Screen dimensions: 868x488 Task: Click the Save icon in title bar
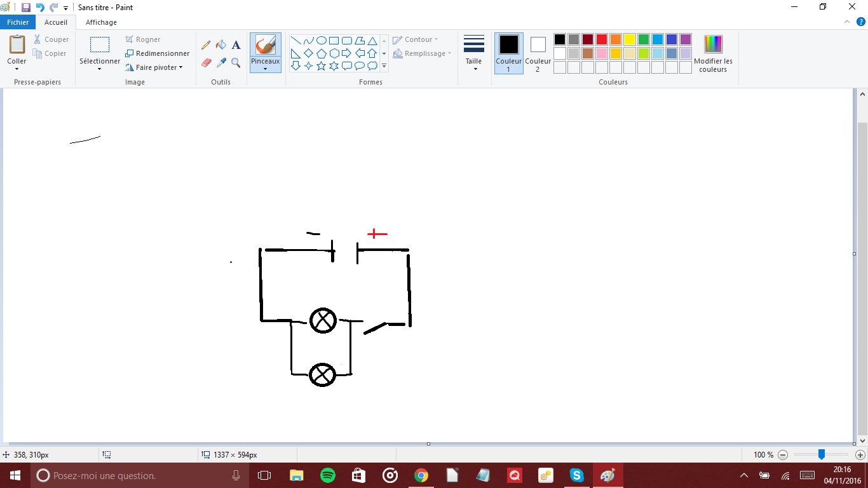(26, 8)
